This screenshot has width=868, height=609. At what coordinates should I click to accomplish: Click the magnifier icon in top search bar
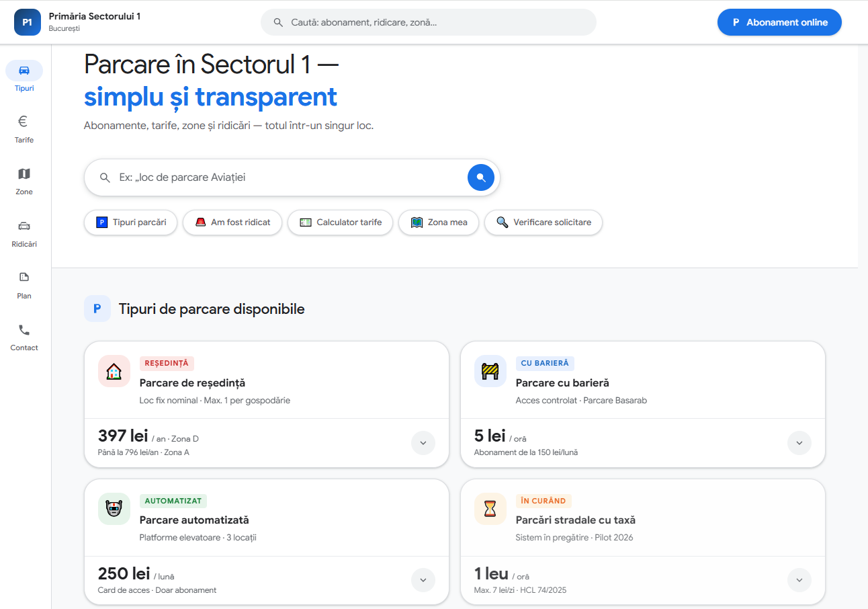[x=278, y=22]
